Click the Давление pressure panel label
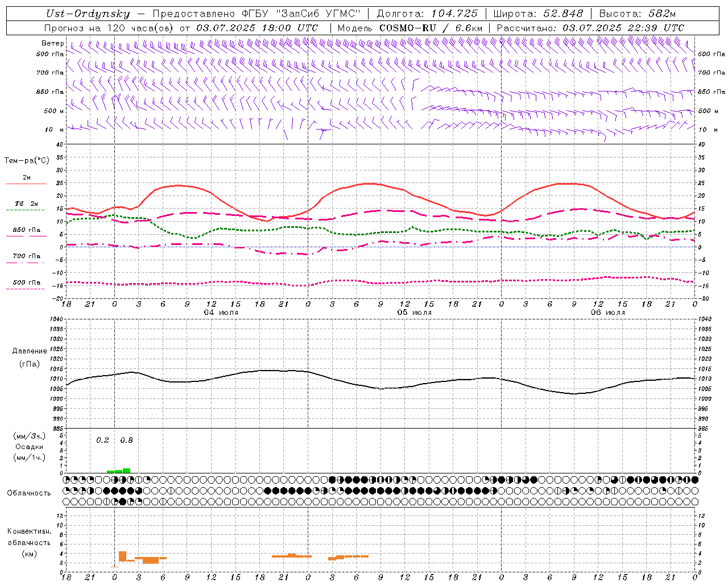The image size is (728, 582). coord(30,351)
